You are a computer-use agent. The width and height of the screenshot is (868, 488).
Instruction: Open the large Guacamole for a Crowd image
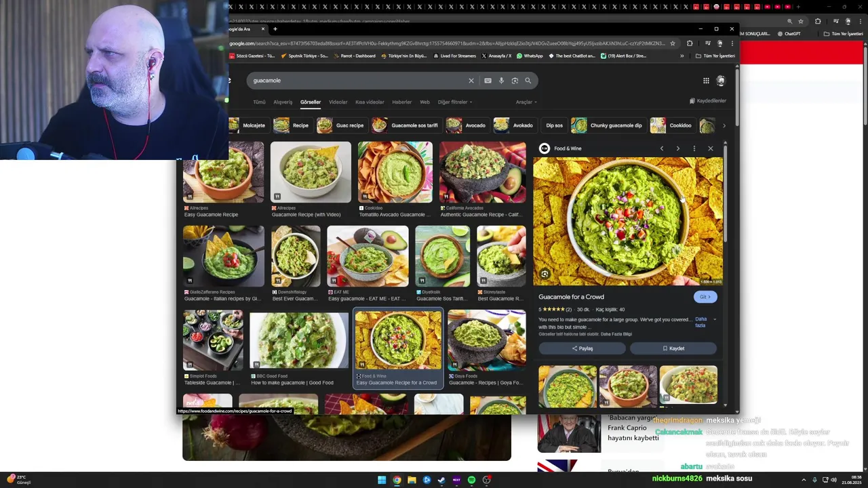click(628, 221)
